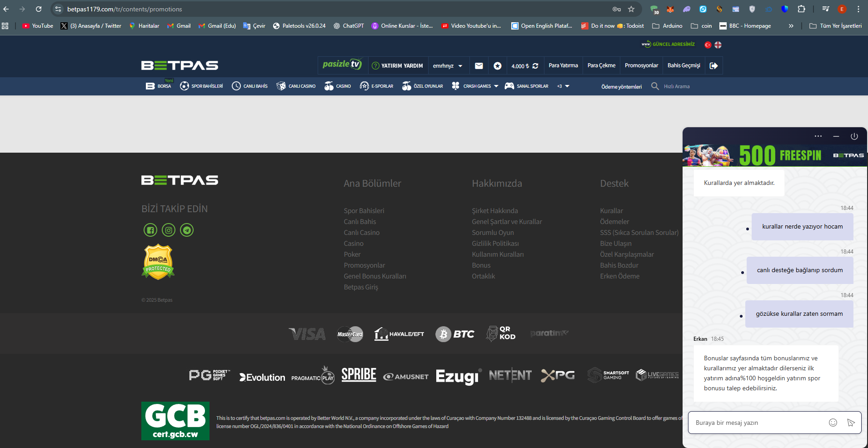
Task: Open SSS (Sıkca Sorulan Sorular) link
Action: tap(639, 233)
